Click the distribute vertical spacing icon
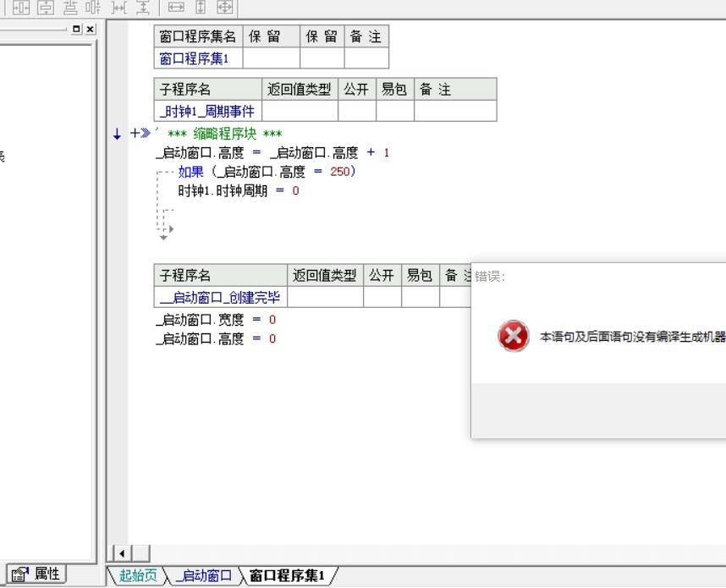 click(x=143, y=7)
